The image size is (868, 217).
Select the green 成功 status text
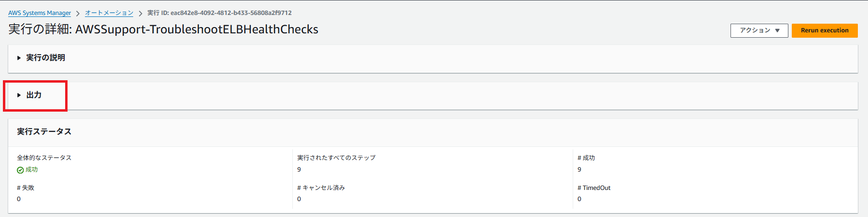click(32, 170)
